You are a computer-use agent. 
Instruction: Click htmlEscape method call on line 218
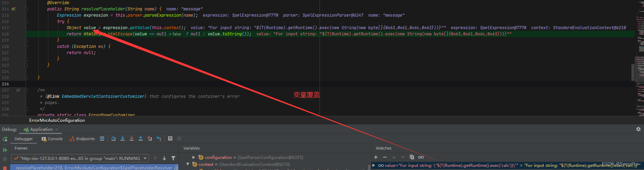pyautogui.click(x=120, y=34)
